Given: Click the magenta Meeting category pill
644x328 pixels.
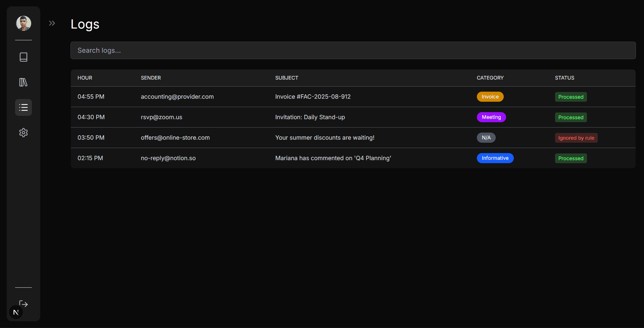Looking at the screenshot, I should (x=491, y=117).
